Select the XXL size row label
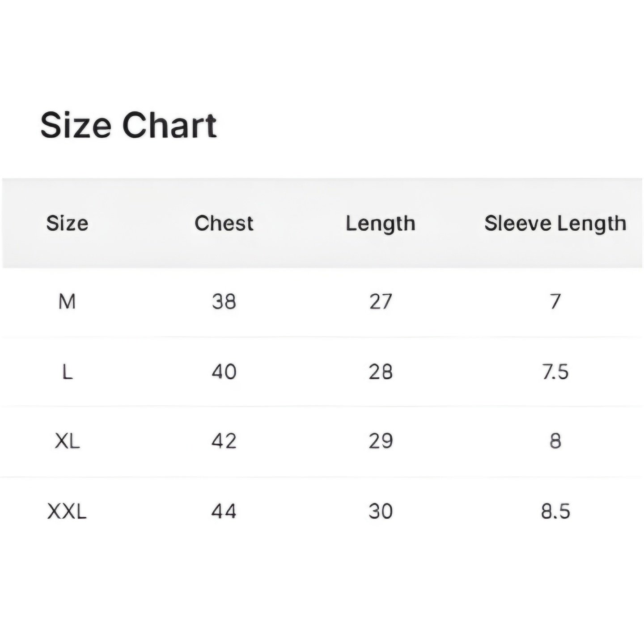The height and width of the screenshot is (644, 644). (67, 511)
